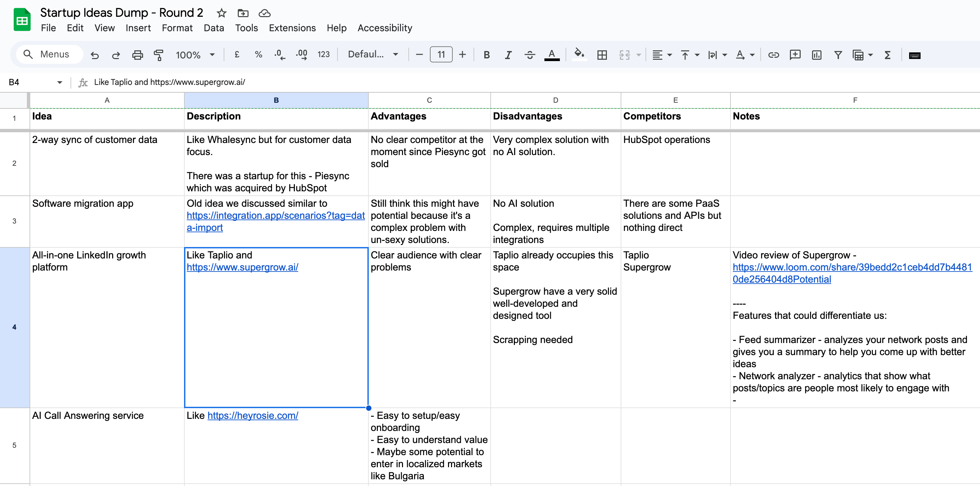The height and width of the screenshot is (486, 980).
Task: Click the Insert link icon
Action: 773,55
